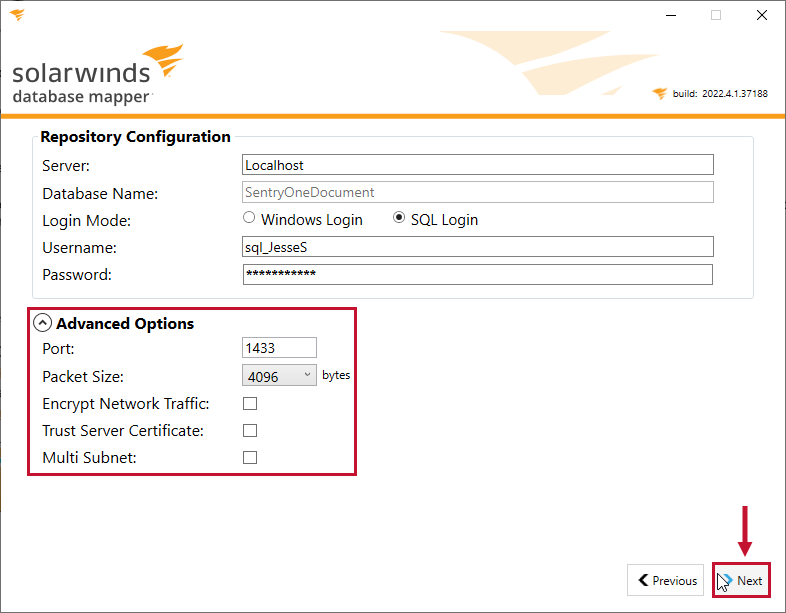Go to the Next step
This screenshot has height=613, width=786.
(x=741, y=580)
